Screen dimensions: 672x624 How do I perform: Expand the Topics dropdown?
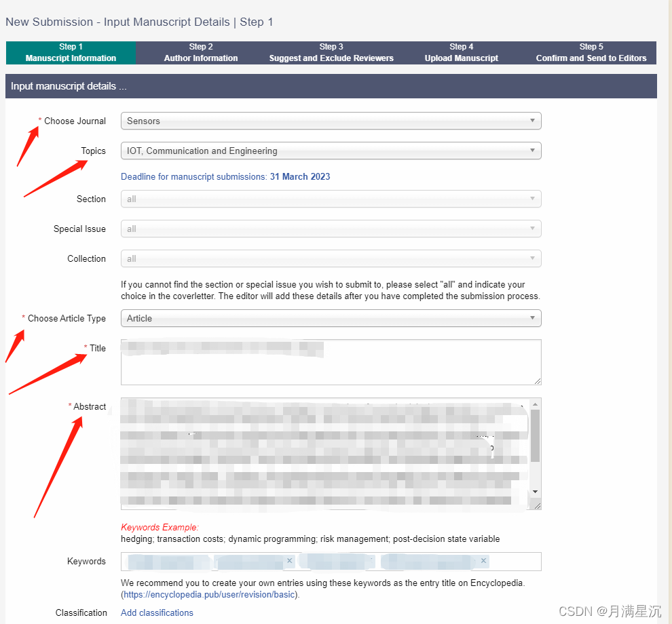(331, 151)
